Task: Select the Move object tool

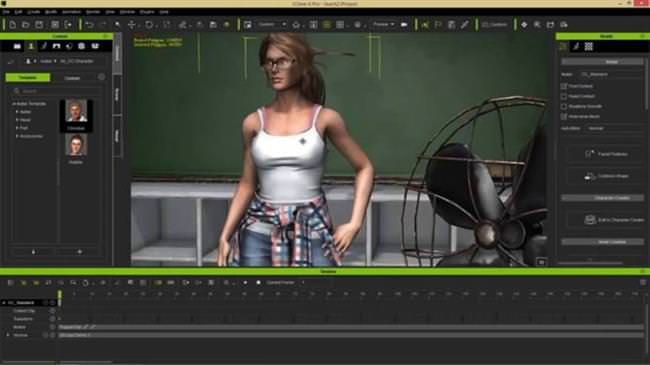Action: tap(131, 25)
